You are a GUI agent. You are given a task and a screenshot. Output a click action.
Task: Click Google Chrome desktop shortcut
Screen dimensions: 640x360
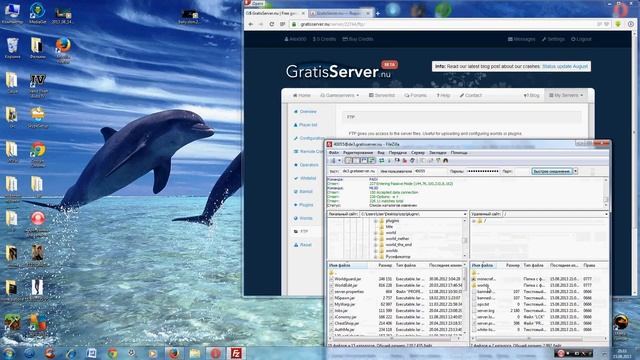[38, 154]
